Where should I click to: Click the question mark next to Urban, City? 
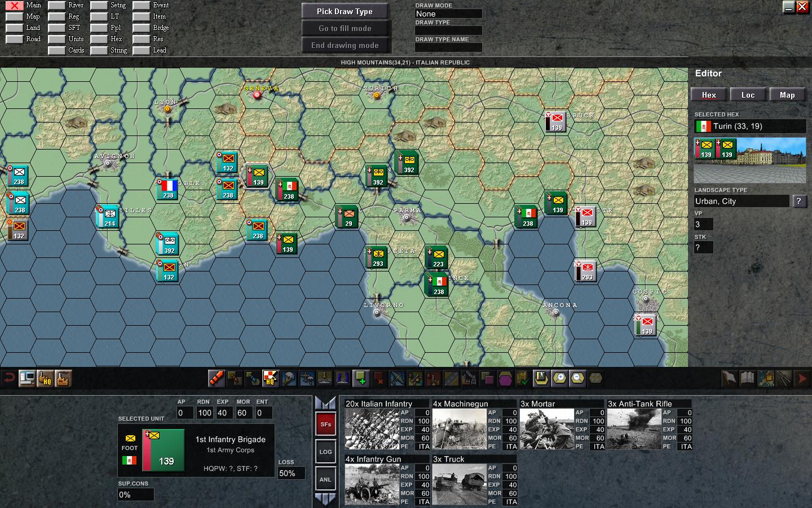pos(799,201)
